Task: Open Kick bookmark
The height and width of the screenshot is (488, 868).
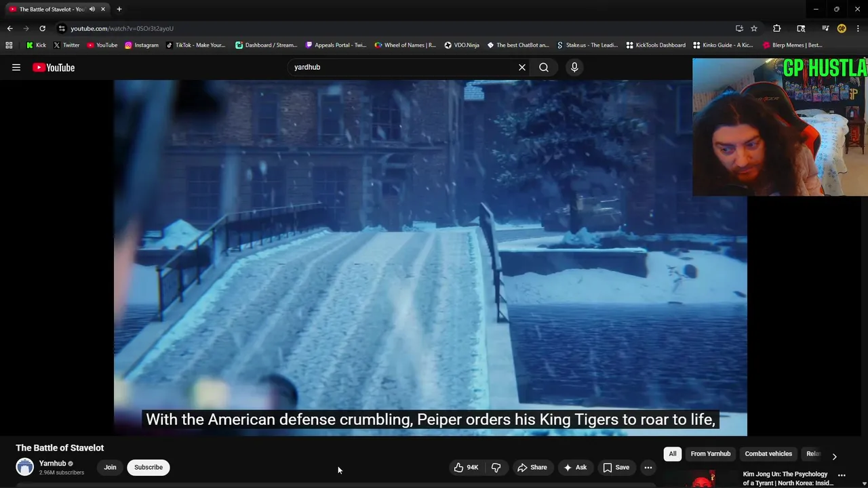Action: [36, 45]
